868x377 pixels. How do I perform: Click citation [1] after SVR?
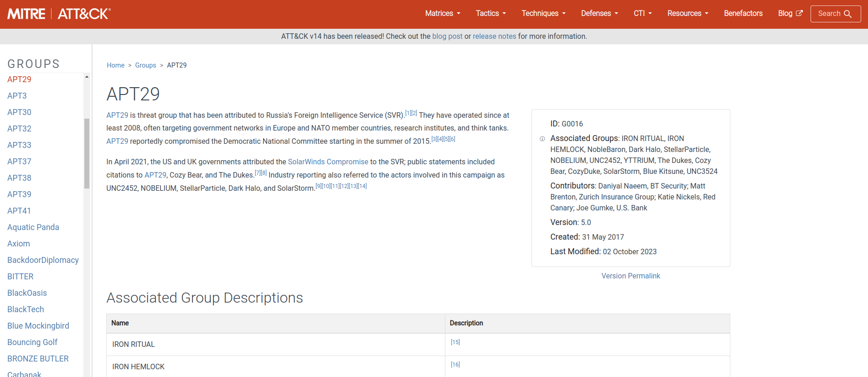[408, 113]
